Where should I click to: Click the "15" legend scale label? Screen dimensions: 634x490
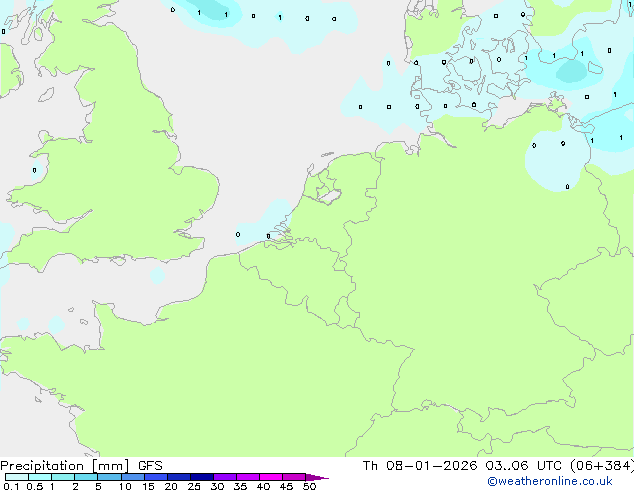(148, 486)
